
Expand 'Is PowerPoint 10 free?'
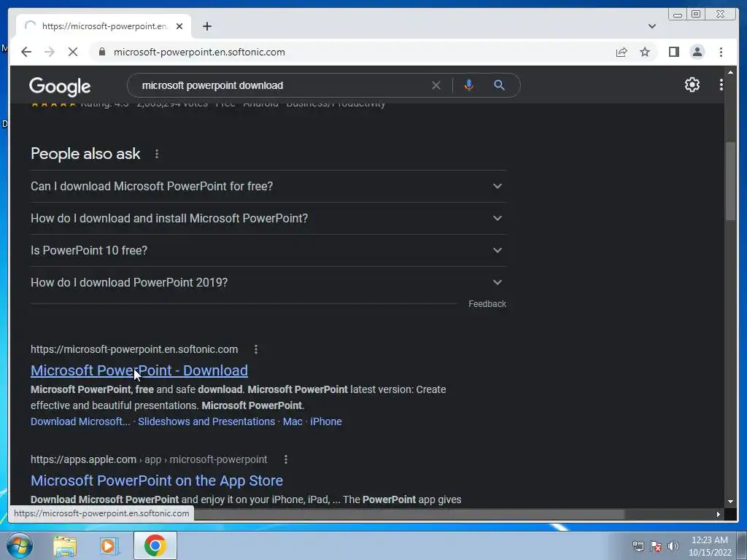click(268, 251)
